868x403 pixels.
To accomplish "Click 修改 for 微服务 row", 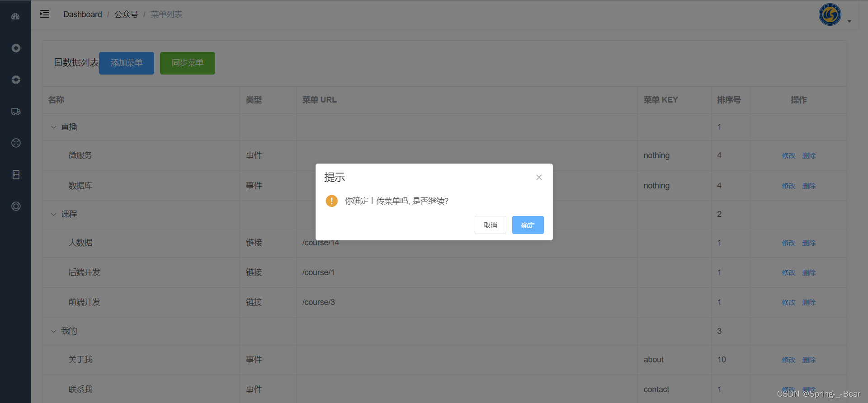I will pos(788,155).
